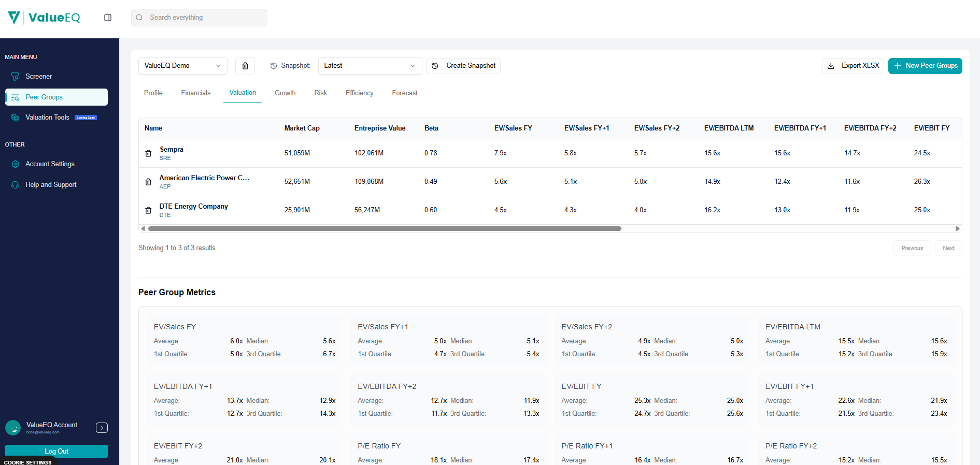Click the Next pagination button
This screenshot has height=465, width=980.
(x=948, y=248)
